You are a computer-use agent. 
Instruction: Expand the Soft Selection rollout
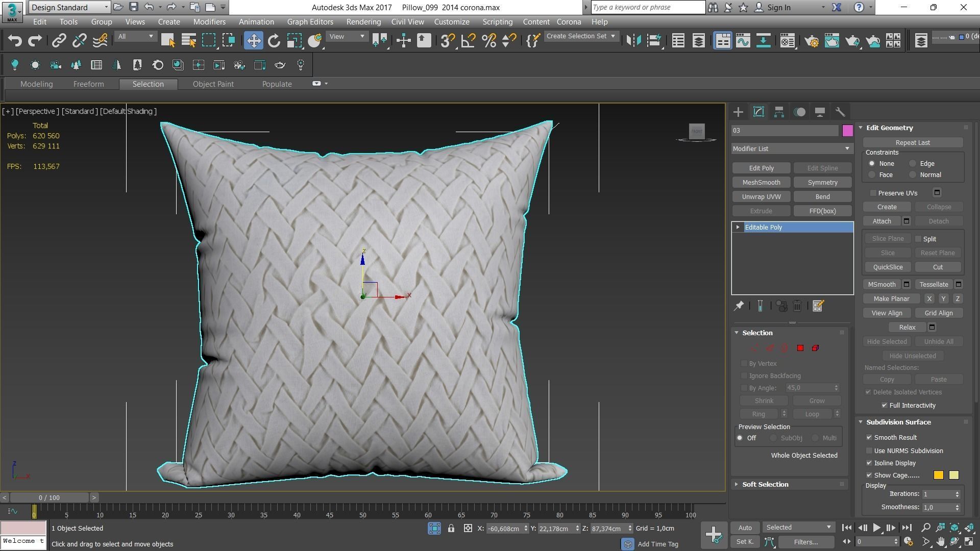(765, 485)
